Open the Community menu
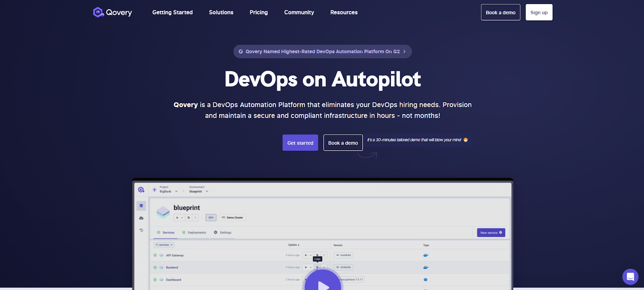Viewport: 644px width, 290px height. [x=299, y=12]
